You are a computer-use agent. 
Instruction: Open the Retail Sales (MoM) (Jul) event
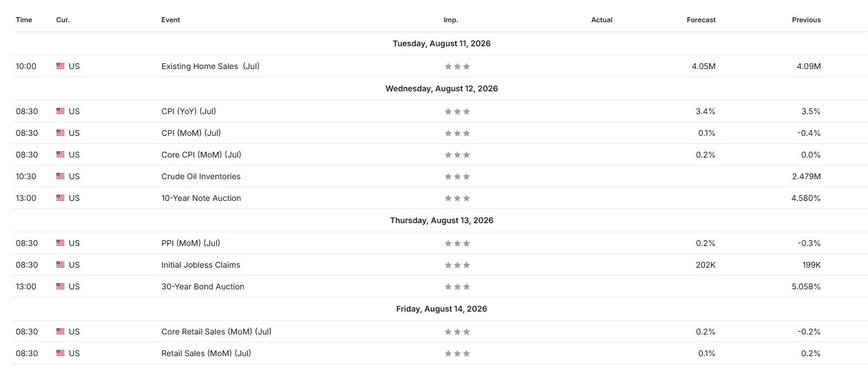[206, 353]
